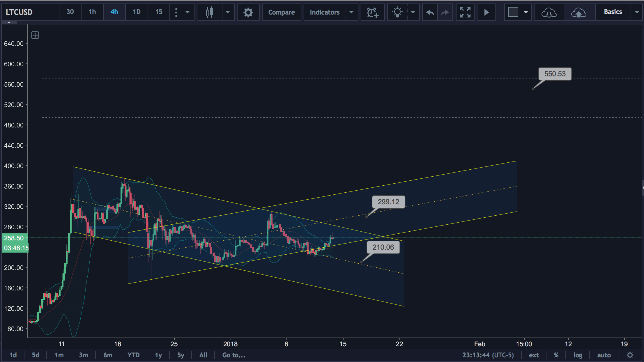Toggle log scale mode
The width and height of the screenshot is (644, 362).
578,355
